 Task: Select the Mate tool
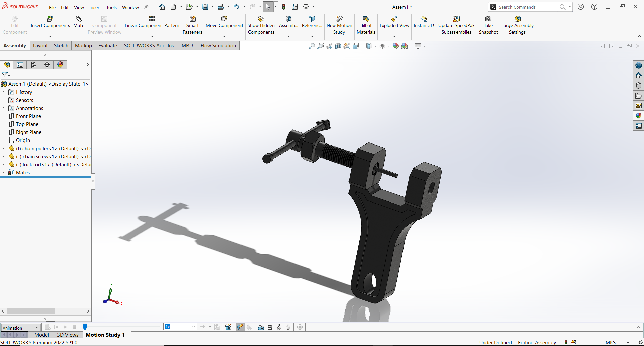tap(79, 22)
